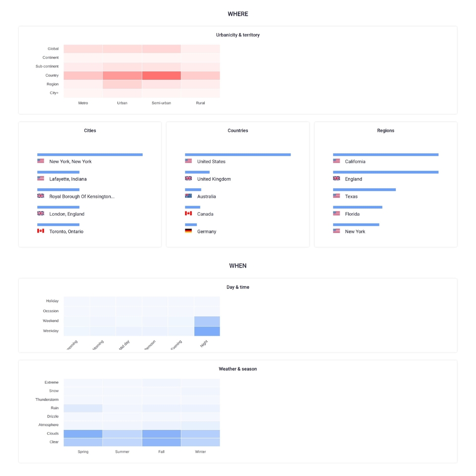
Task: Select the United Kingdom country label
Action: 214,179
